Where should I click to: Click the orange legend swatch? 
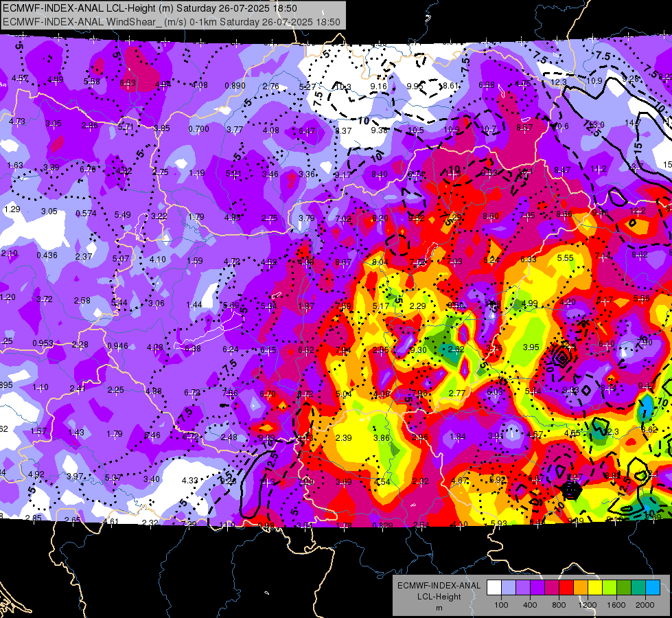(581, 587)
